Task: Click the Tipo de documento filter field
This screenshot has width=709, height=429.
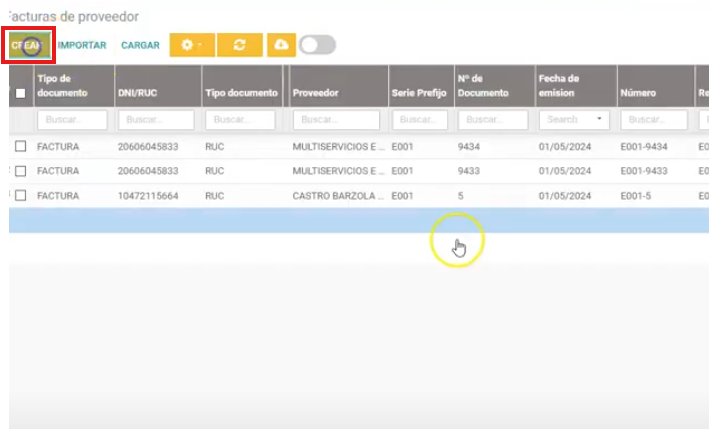Action: pyautogui.click(x=72, y=120)
